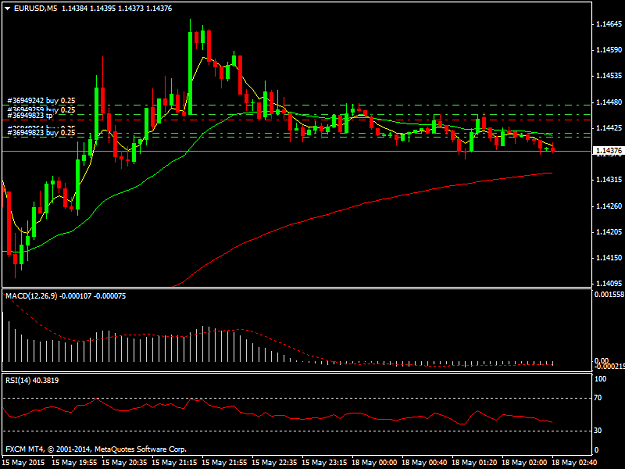This screenshot has width=625, height=469.
Task: Click the MACD scale value 0.001558
Action: coord(609,294)
